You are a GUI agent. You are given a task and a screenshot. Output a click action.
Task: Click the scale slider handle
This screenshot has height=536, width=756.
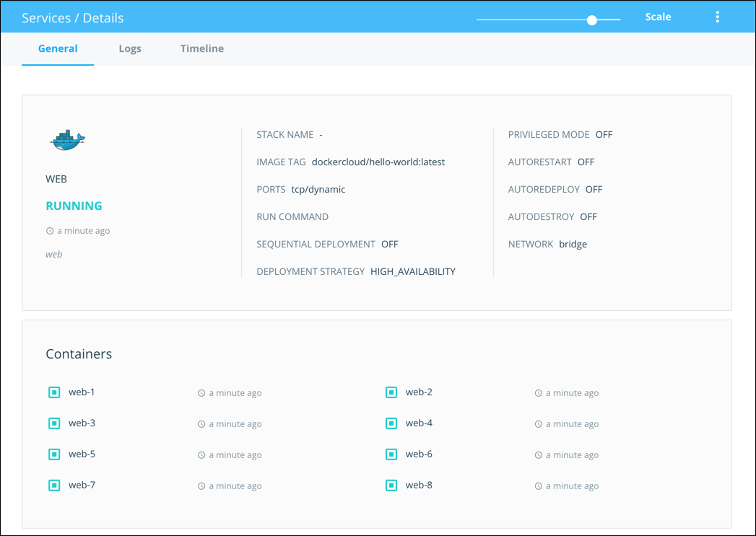coord(592,20)
